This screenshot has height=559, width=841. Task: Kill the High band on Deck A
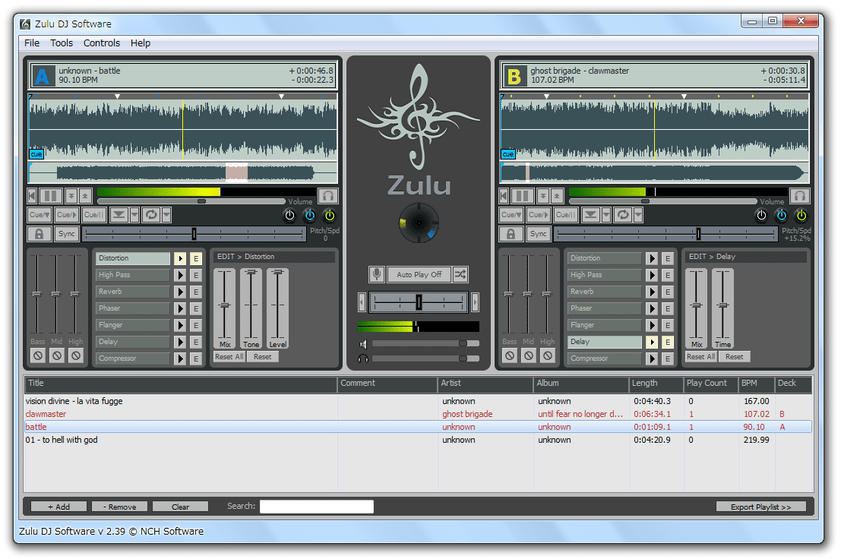pos(76,355)
